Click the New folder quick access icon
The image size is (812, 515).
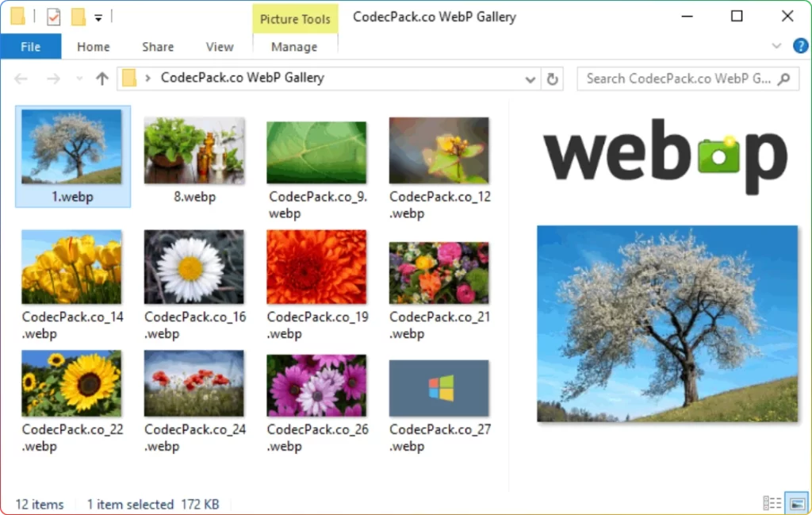tap(79, 17)
